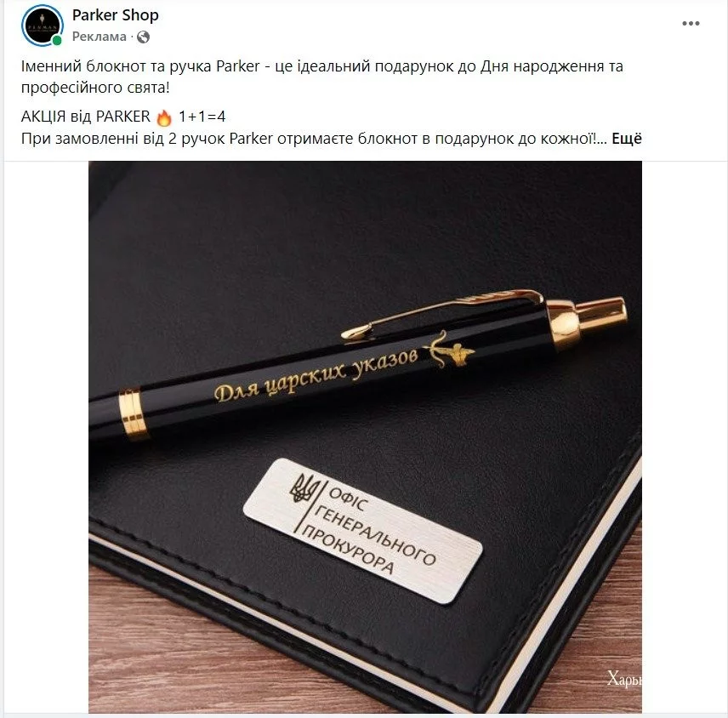Click the fire emoji after PARKER

(x=164, y=117)
